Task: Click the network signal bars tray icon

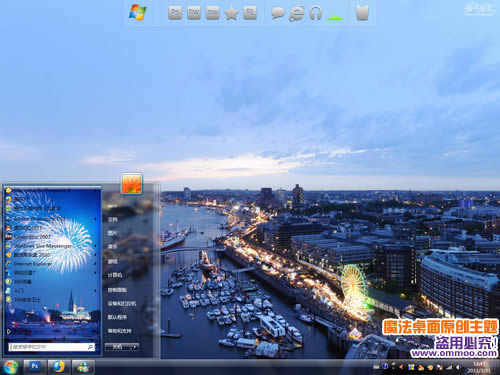Action: coord(449,367)
